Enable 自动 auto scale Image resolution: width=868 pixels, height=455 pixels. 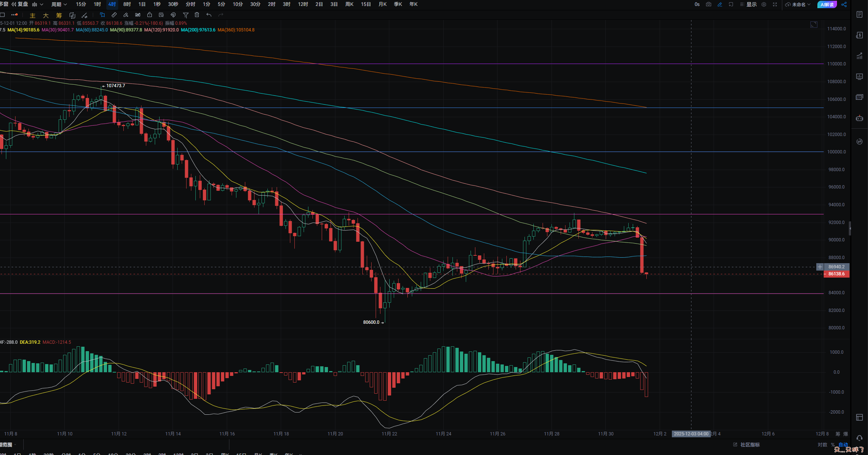pos(843,445)
